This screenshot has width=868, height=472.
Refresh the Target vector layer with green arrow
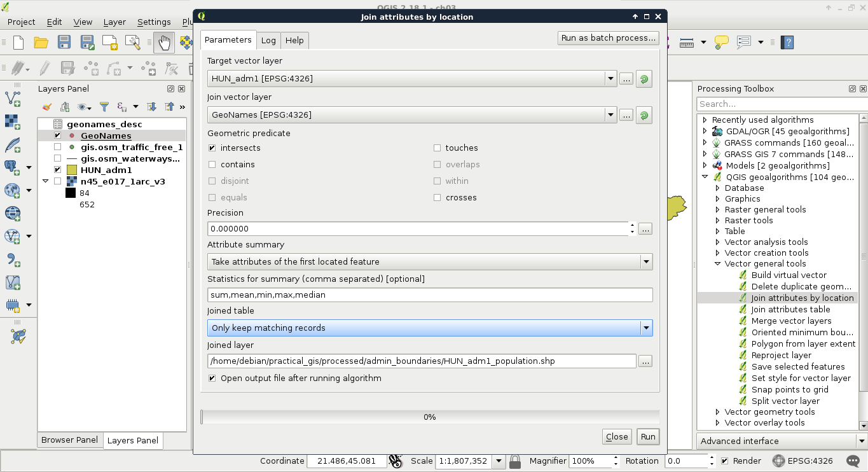tap(644, 80)
